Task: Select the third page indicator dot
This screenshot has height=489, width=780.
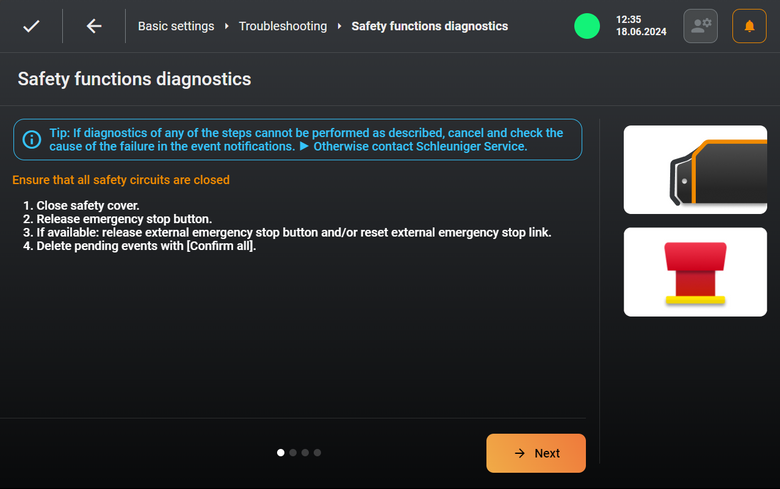Action: click(x=305, y=453)
